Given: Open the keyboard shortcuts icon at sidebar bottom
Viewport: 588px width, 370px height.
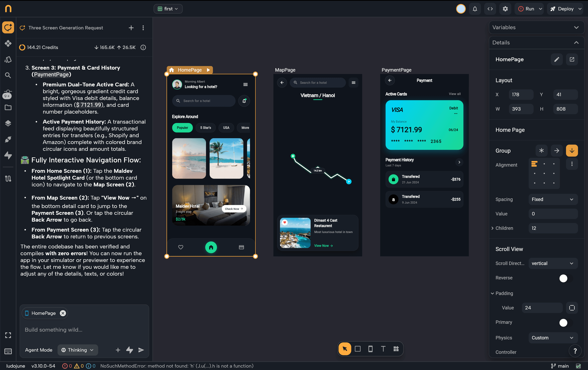Looking at the screenshot, I should click(x=8, y=351).
